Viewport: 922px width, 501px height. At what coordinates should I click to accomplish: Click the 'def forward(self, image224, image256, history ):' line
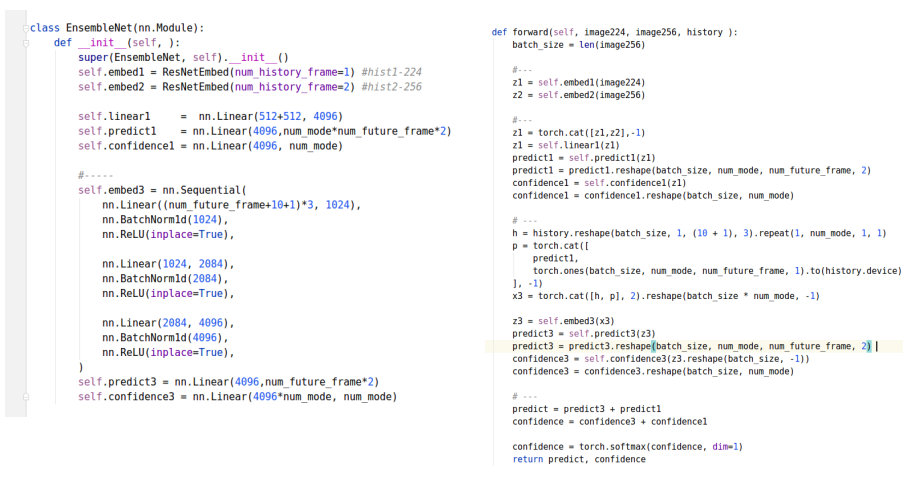click(614, 32)
